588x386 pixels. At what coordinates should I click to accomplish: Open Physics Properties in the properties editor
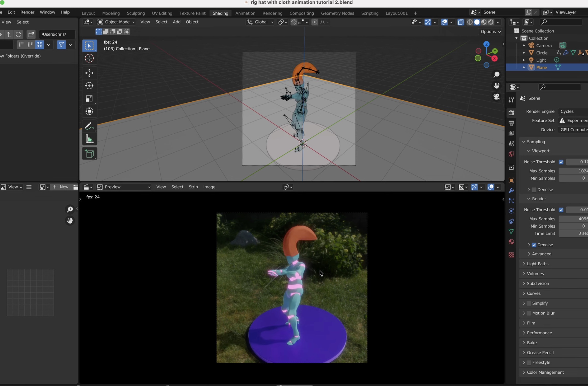tap(511, 211)
